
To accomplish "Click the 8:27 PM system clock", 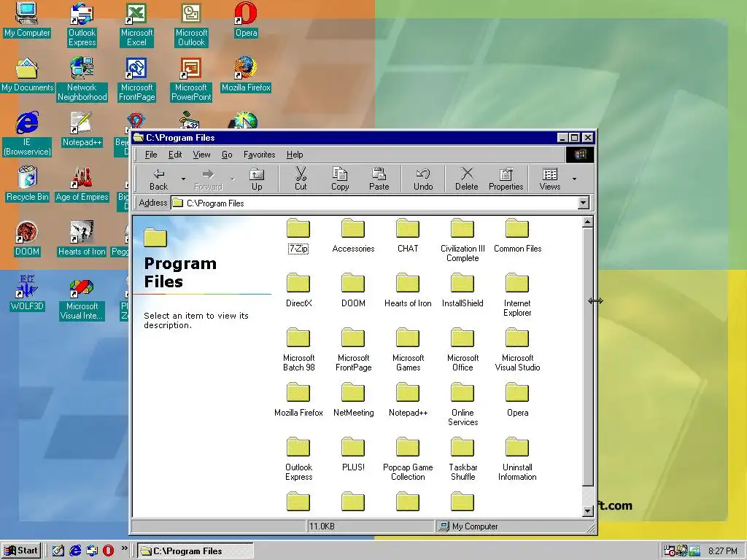I will tap(723, 551).
